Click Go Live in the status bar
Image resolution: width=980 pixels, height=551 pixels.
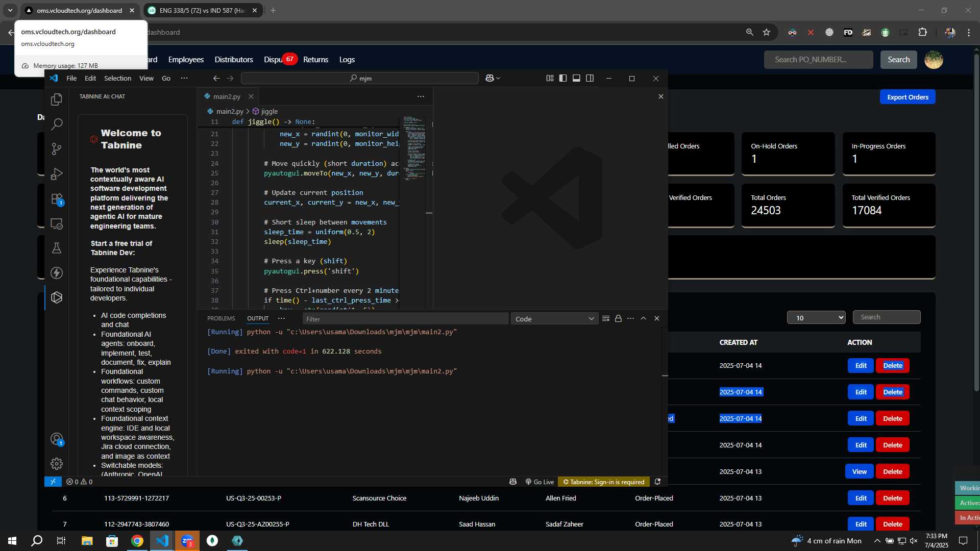[540, 482]
